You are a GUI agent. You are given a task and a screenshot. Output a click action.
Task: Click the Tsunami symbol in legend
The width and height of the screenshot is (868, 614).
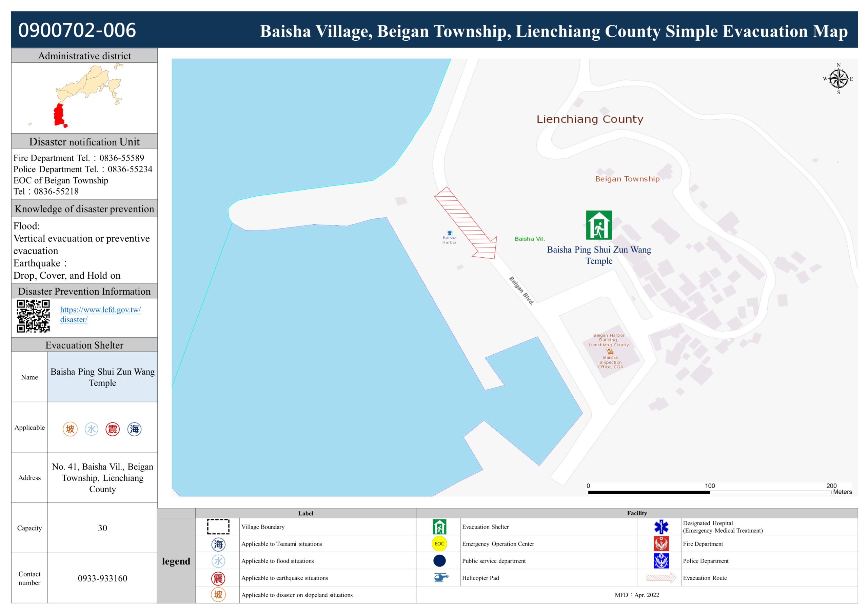coord(218,544)
